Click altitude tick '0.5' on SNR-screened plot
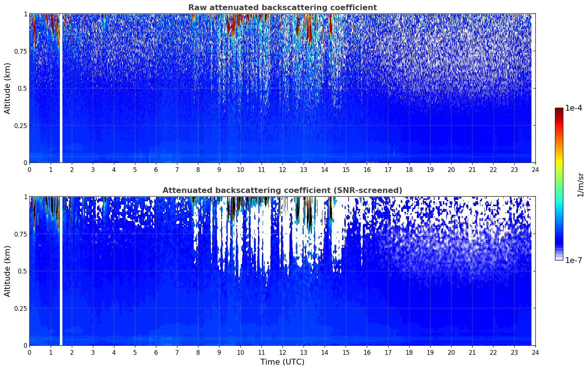The width and height of the screenshot is (588, 370). coord(22,271)
